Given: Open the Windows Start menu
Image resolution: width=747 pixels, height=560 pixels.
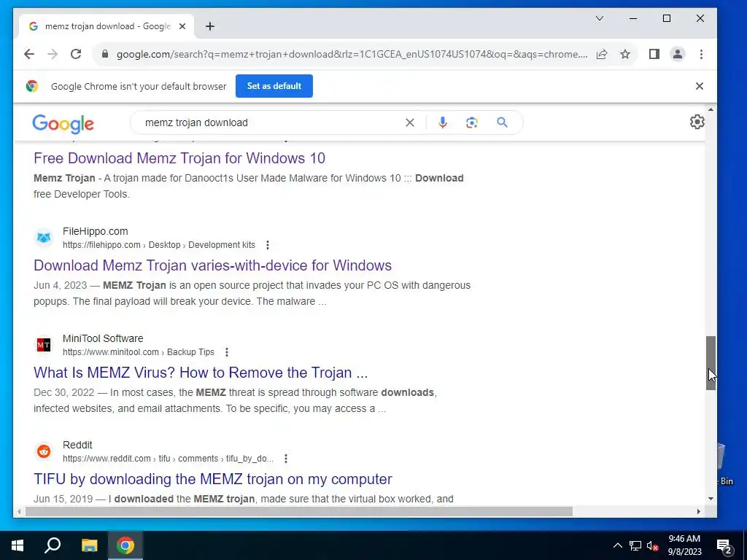Looking at the screenshot, I should point(18,545).
